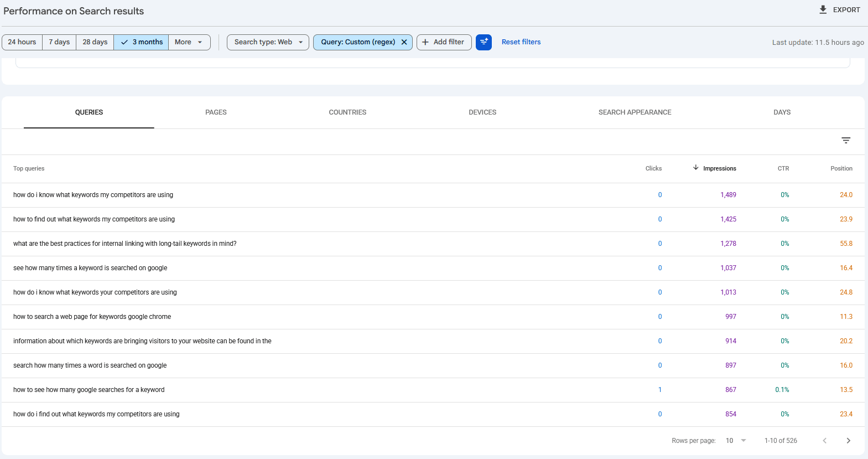The image size is (868, 459).
Task: Edit the Query: Custom (regex) filter chip
Action: (358, 42)
